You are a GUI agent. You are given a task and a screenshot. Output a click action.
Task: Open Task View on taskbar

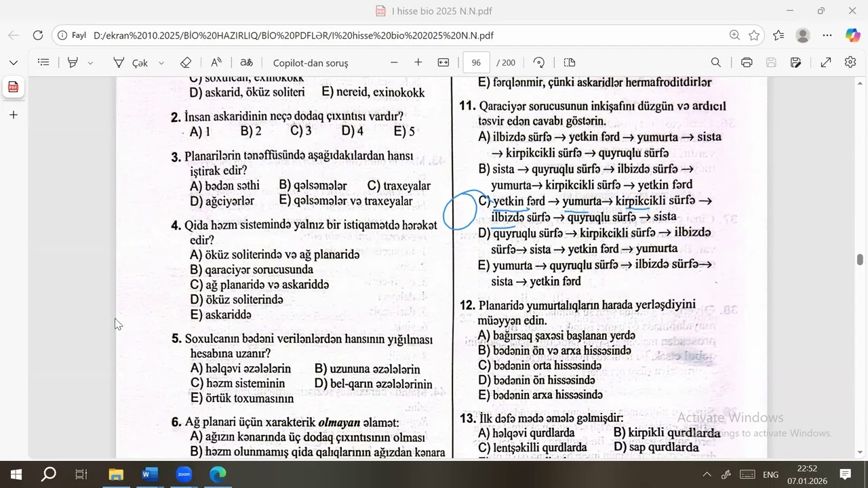[x=81, y=474]
